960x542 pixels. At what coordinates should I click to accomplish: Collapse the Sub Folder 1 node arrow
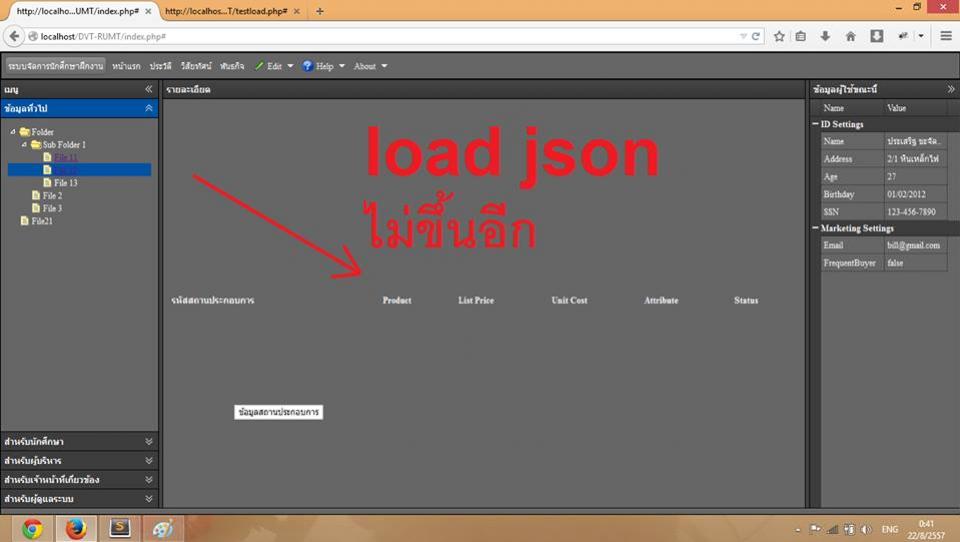(x=24, y=144)
